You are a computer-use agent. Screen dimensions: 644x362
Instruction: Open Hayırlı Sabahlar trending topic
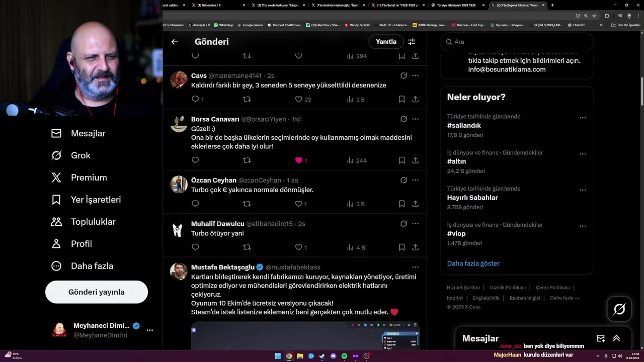(472, 198)
